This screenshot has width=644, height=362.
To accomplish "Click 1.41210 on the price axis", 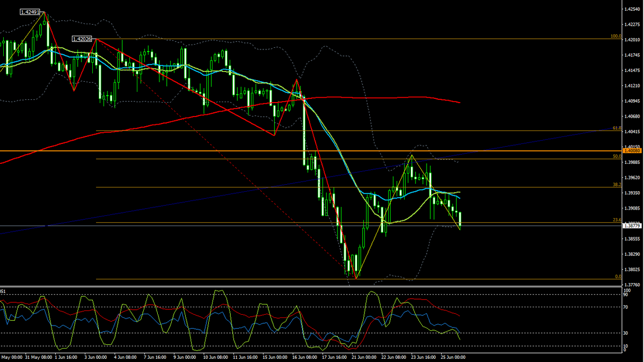I will (x=632, y=85).
